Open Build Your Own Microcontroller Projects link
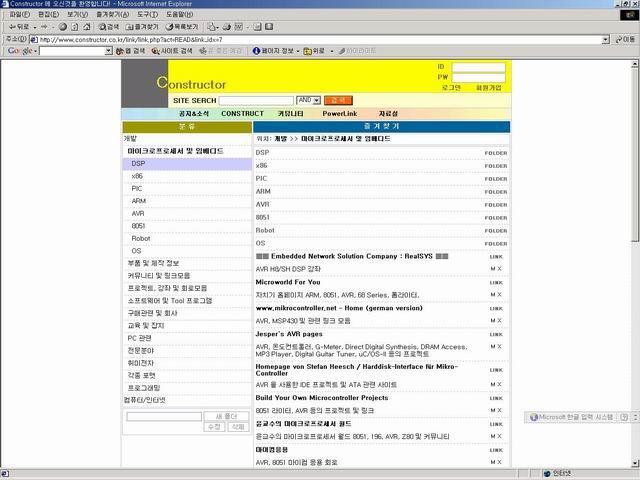 click(322, 398)
